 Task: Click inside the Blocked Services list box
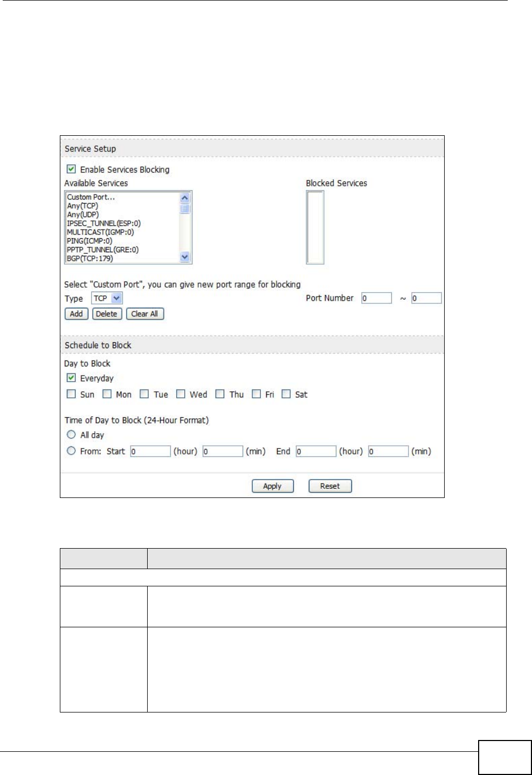point(315,227)
